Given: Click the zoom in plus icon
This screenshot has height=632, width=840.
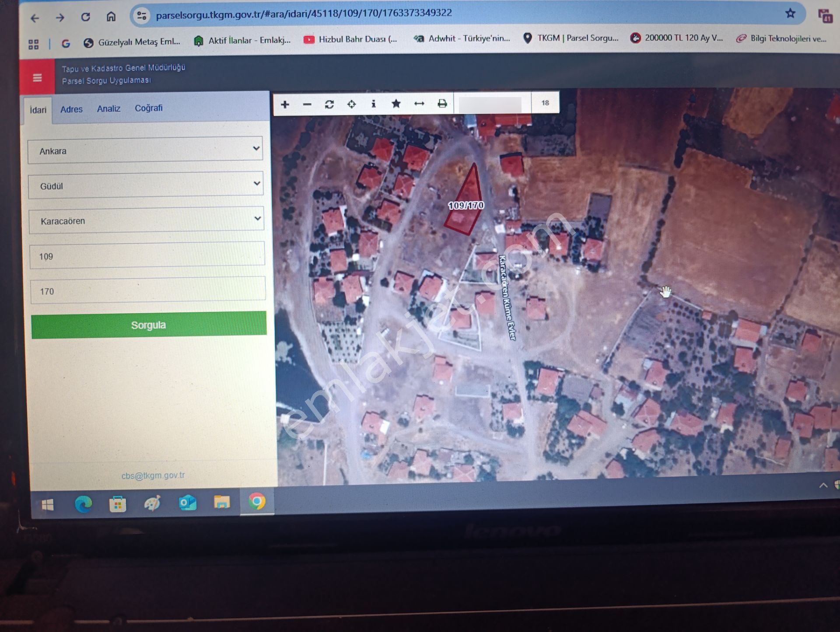Looking at the screenshot, I should (x=285, y=105).
